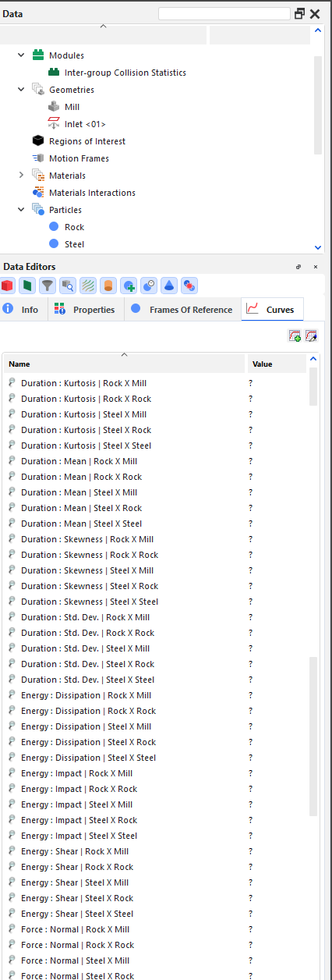This screenshot has width=332, height=980.
Task: Select the blue Cone tool icon
Action: [x=169, y=286]
